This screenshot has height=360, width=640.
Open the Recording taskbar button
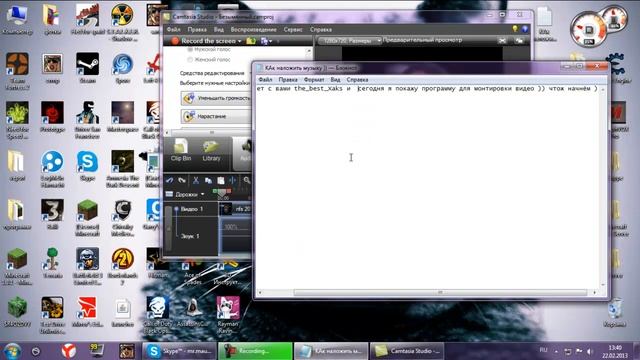(x=255, y=351)
